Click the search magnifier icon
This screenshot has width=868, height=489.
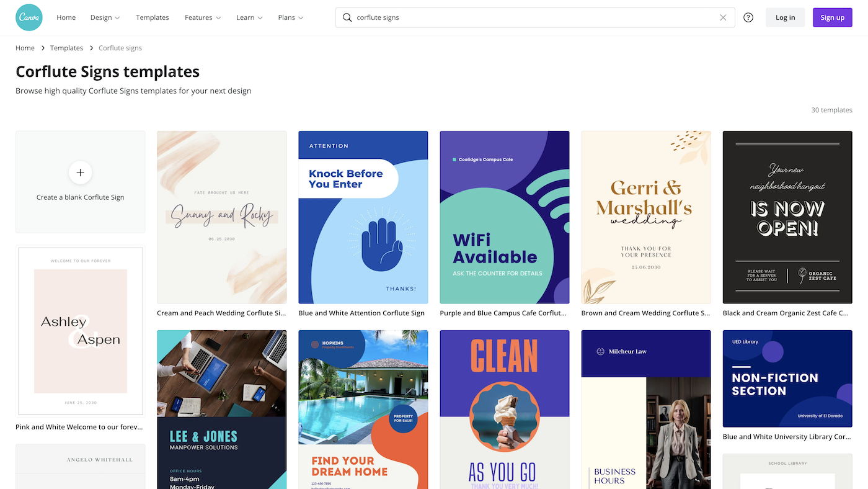pyautogui.click(x=347, y=17)
